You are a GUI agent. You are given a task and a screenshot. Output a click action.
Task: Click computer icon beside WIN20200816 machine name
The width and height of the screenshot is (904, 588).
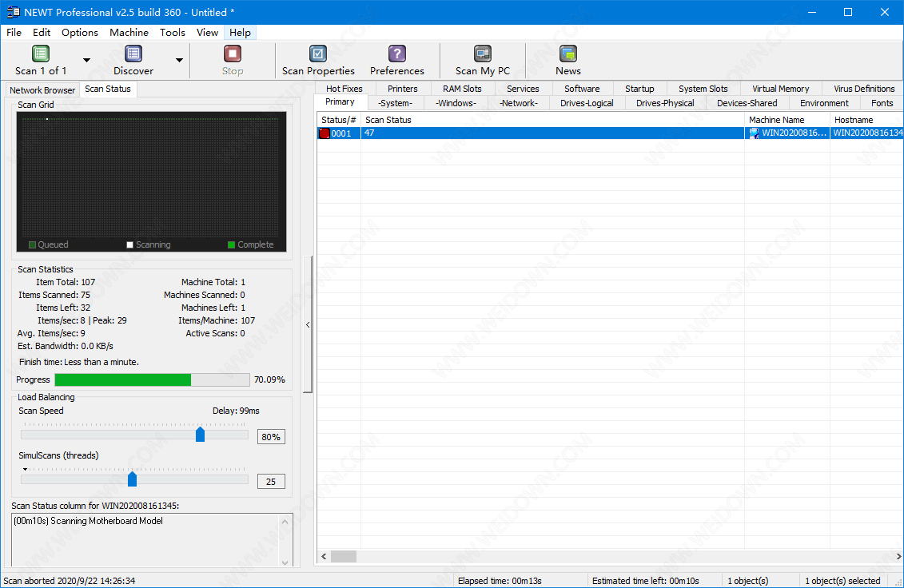tap(754, 133)
